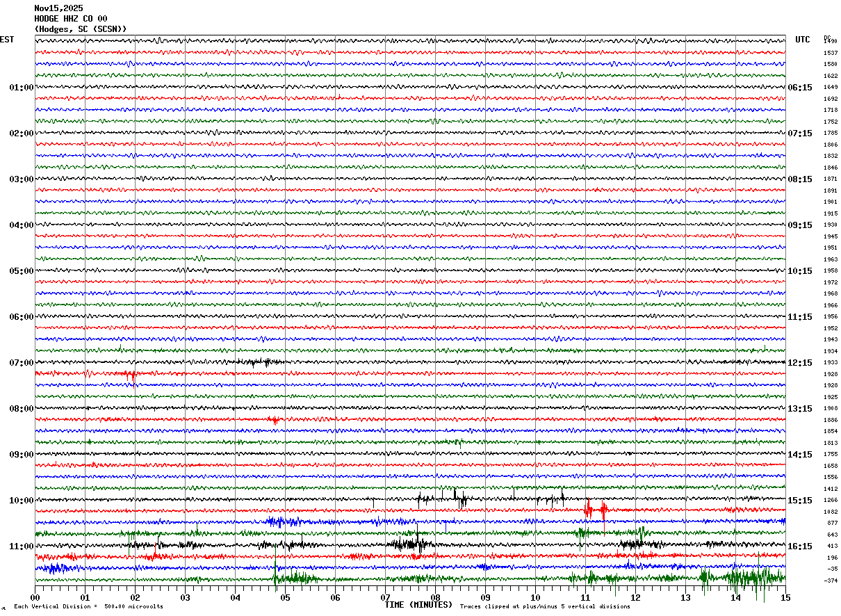Image resolution: width=841 pixels, height=616 pixels.
Task: Click minute 03 tick label on time axis
Action: coord(185,597)
